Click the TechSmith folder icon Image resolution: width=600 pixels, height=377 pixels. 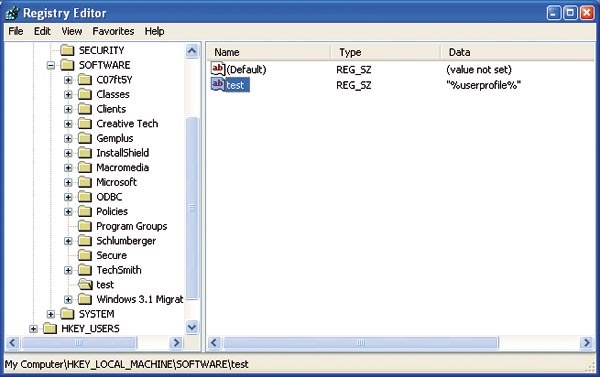tap(85, 270)
